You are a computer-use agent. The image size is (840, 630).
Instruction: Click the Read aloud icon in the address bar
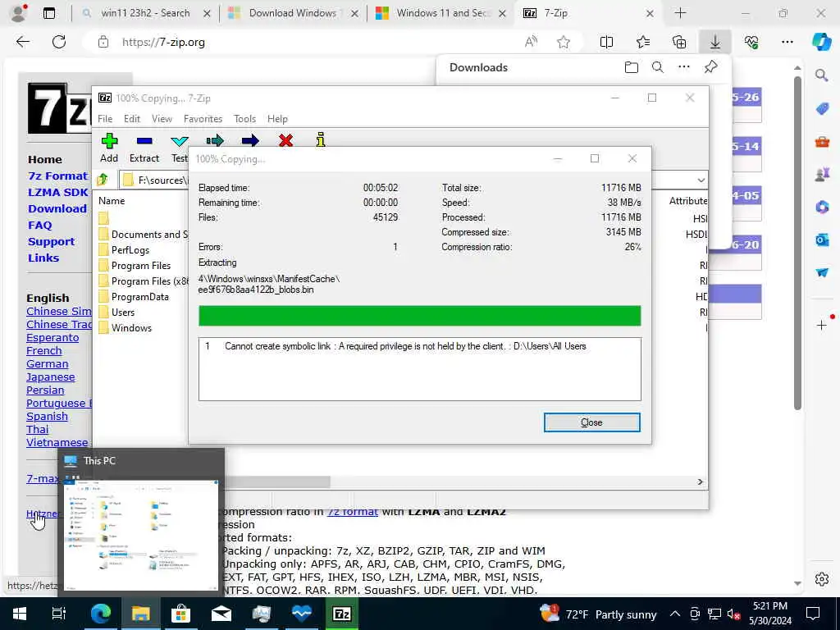(x=531, y=42)
